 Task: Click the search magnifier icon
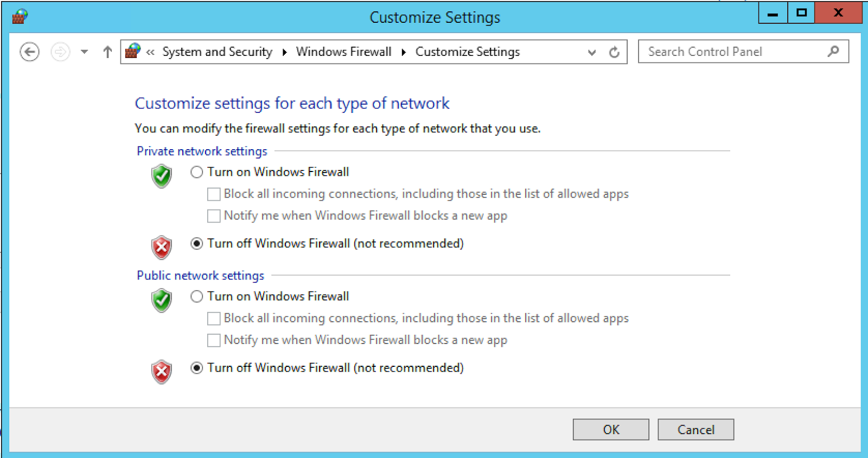point(833,52)
